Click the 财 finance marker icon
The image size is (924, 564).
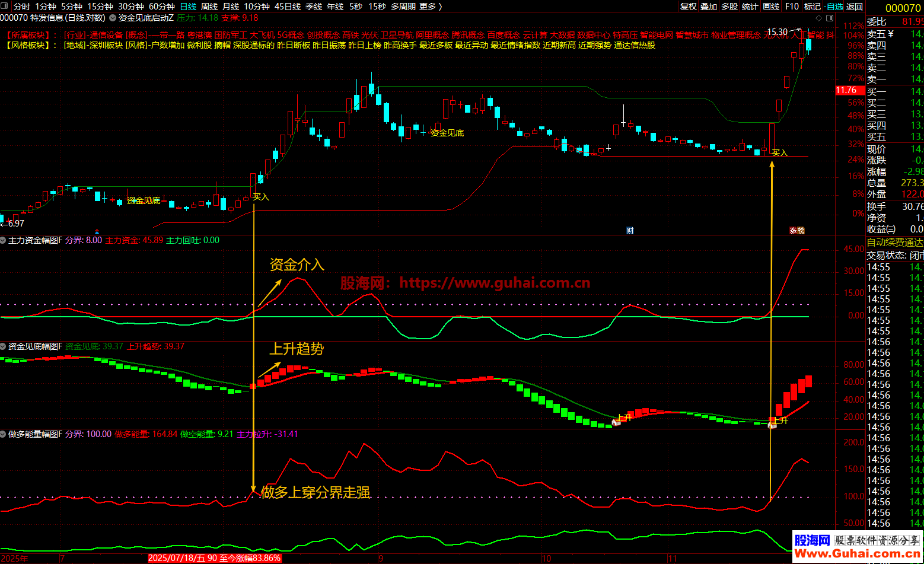tap(630, 231)
